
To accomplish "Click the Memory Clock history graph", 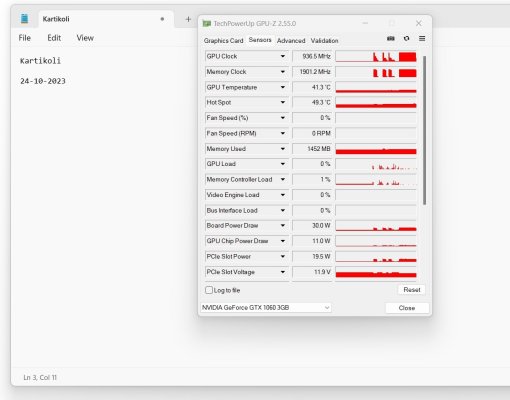I will 376,72.
